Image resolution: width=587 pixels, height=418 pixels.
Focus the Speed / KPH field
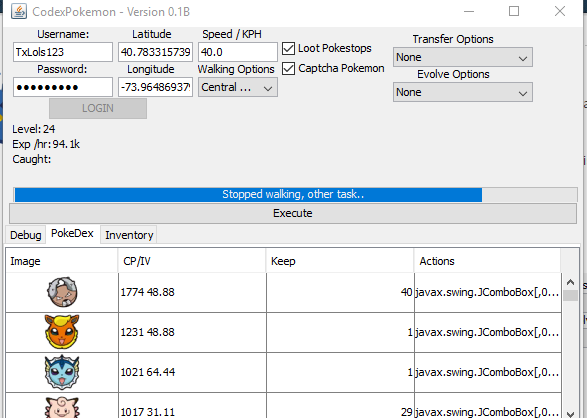click(x=238, y=52)
